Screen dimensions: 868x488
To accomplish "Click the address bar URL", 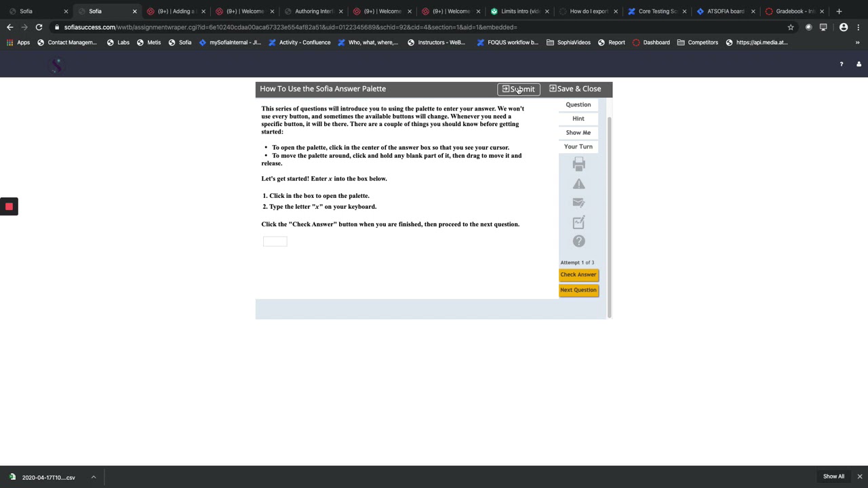I will click(290, 27).
